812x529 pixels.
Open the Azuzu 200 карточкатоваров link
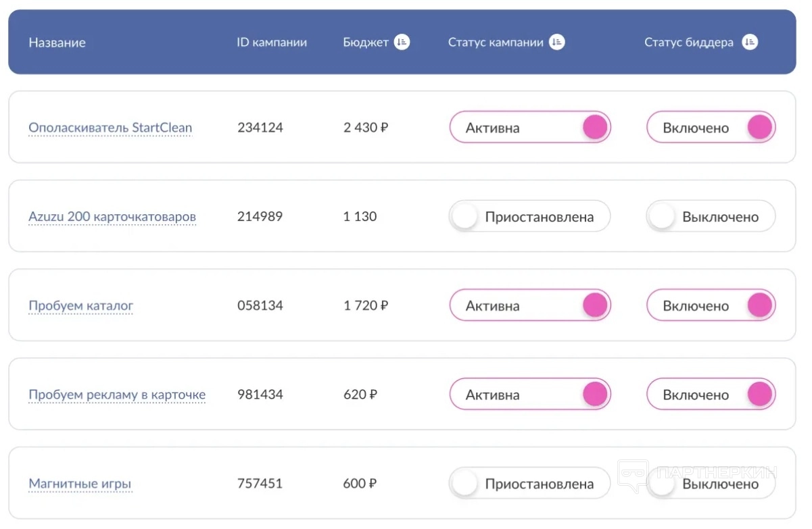[x=112, y=217]
